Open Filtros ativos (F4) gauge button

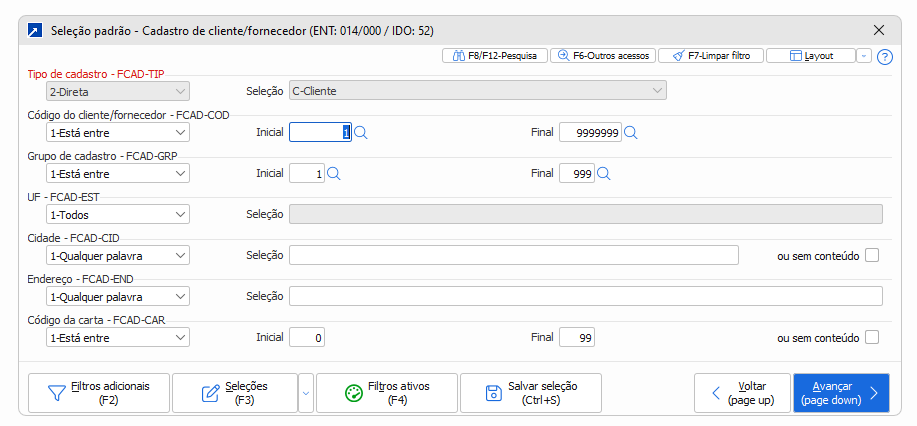[387, 393]
